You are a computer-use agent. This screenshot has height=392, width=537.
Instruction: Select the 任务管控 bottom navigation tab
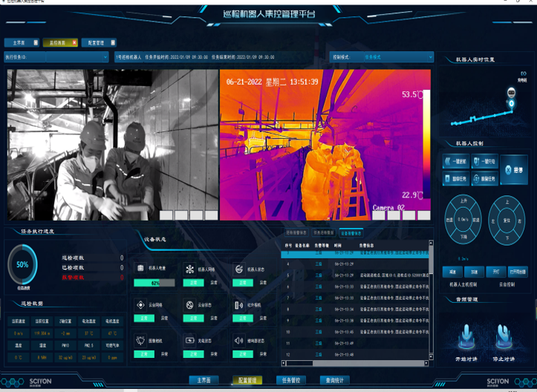click(x=290, y=380)
